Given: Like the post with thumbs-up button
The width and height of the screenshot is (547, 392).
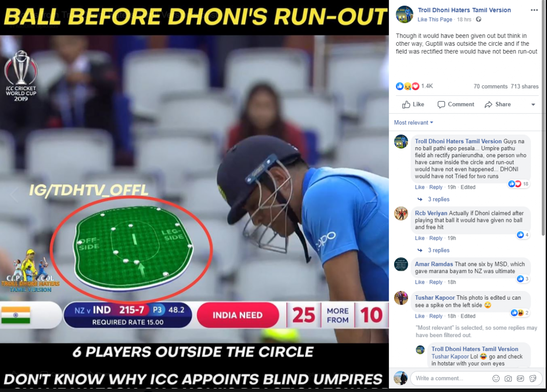Looking at the screenshot, I should pos(413,104).
